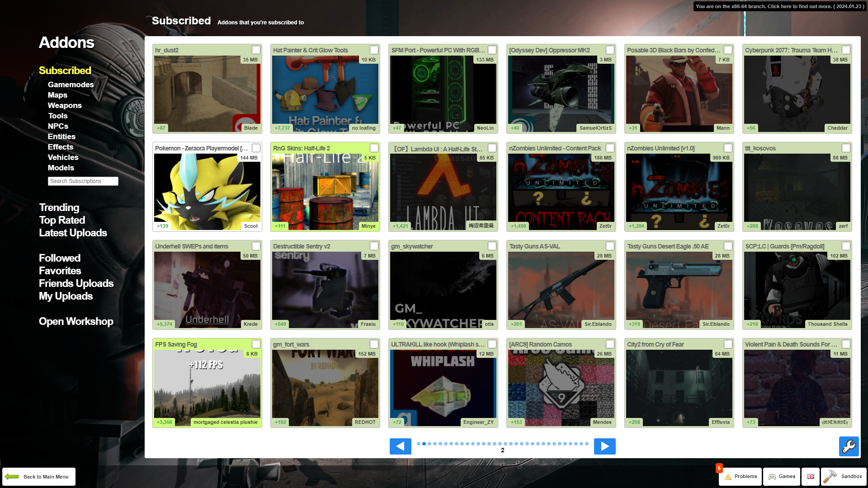868x488 pixels.
Task: Click the x86-64 branch notice
Action: [780, 6]
